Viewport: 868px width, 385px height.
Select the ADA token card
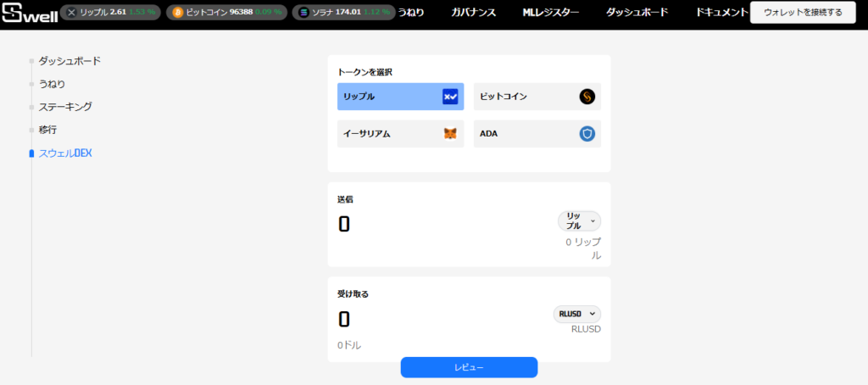[x=537, y=134]
